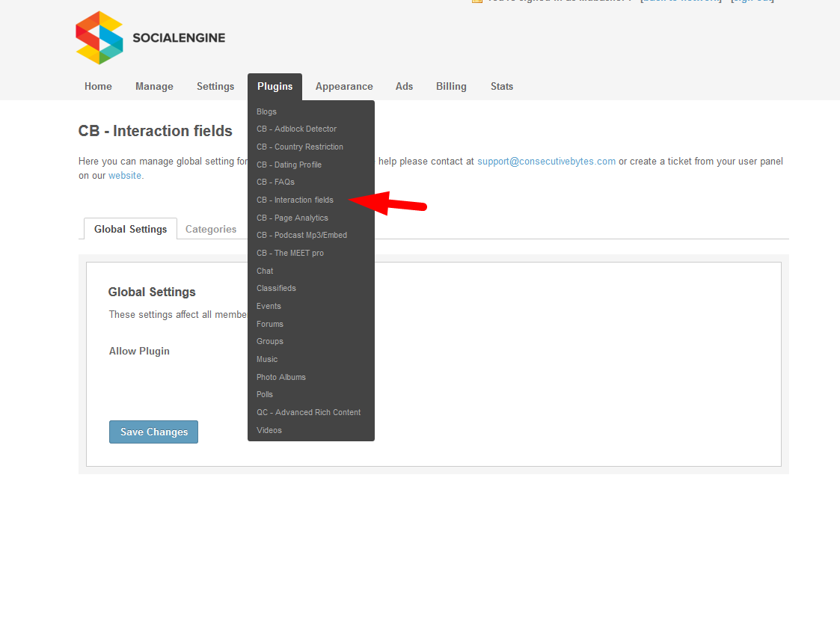The image size is (840, 641).
Task: Select Chat in the plugins dropdown
Action: [x=265, y=271]
